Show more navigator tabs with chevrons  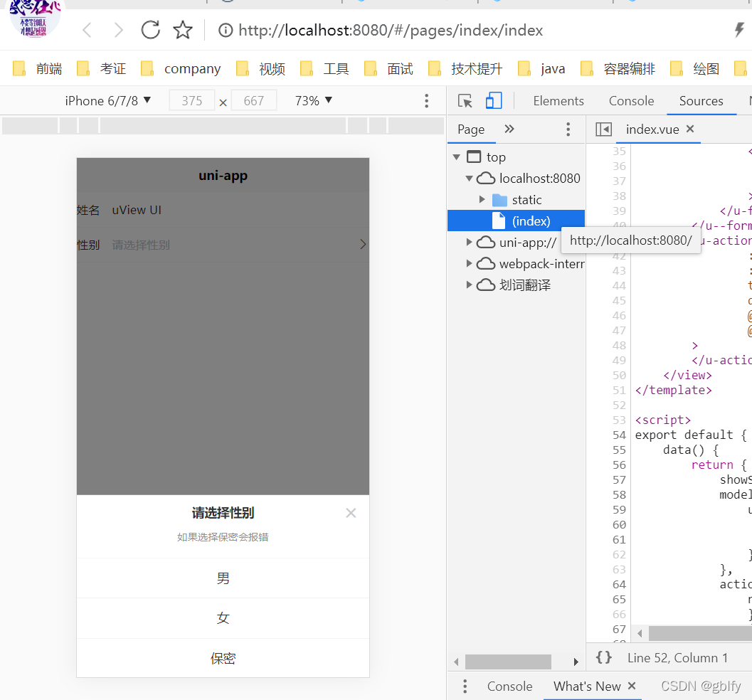(509, 129)
